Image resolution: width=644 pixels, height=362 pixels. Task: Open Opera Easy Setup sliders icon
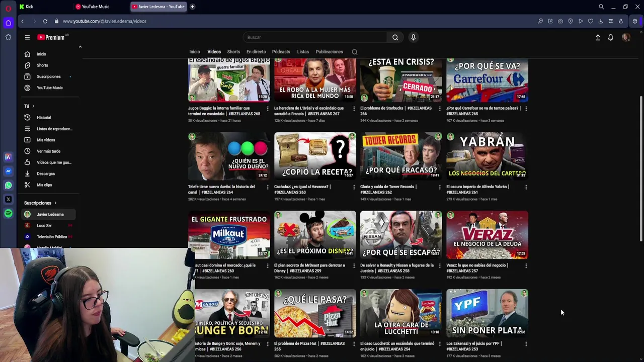(611, 21)
